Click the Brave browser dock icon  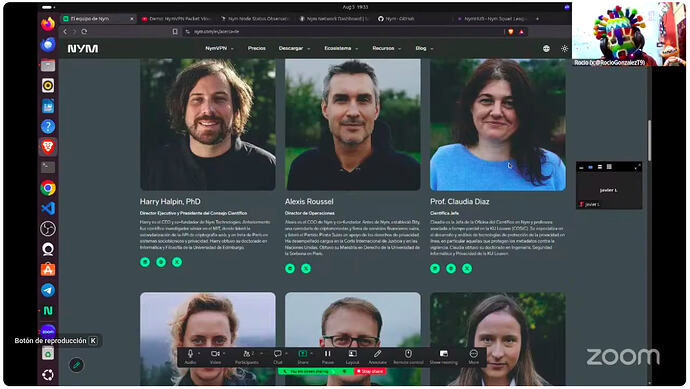point(48,147)
